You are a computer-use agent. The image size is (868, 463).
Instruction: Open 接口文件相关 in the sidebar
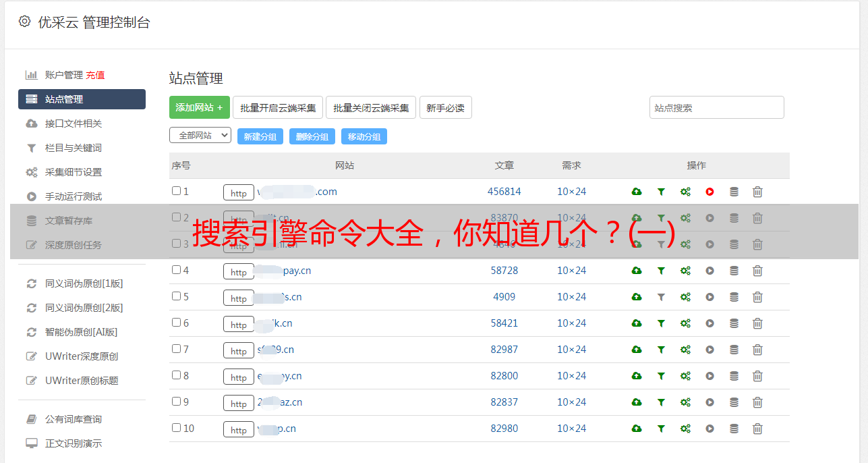point(74,124)
